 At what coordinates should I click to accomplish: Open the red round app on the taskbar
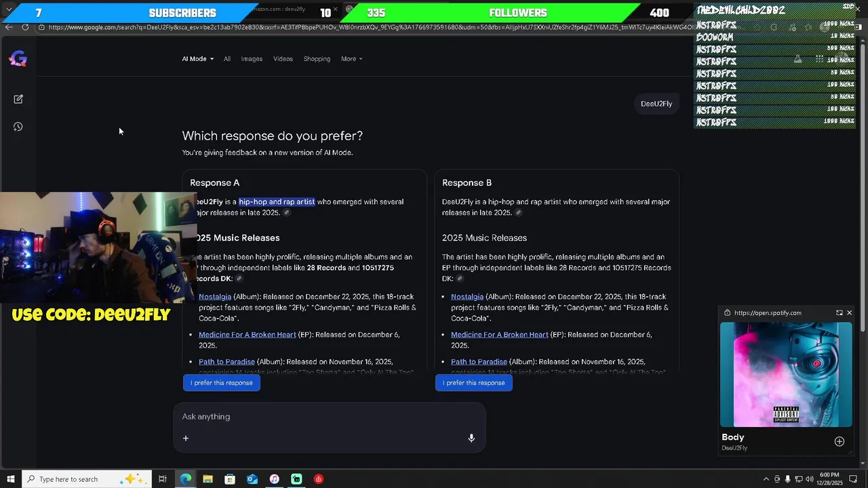319,479
